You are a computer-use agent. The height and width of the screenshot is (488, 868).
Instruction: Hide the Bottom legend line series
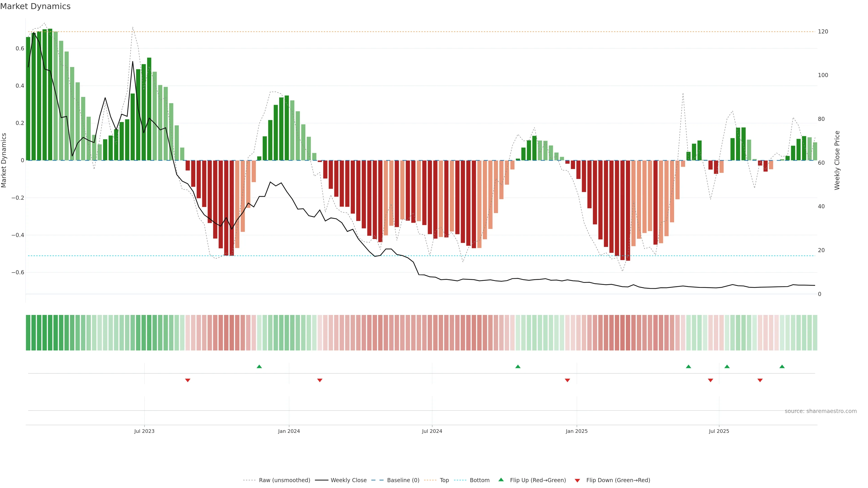click(x=479, y=480)
